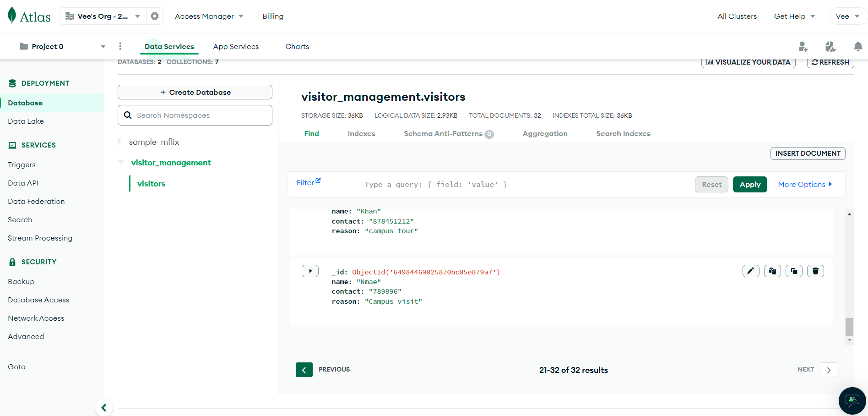Viewport: 868px width, 416px height.
Task: Open the Get Help dropdown
Action: point(794,16)
